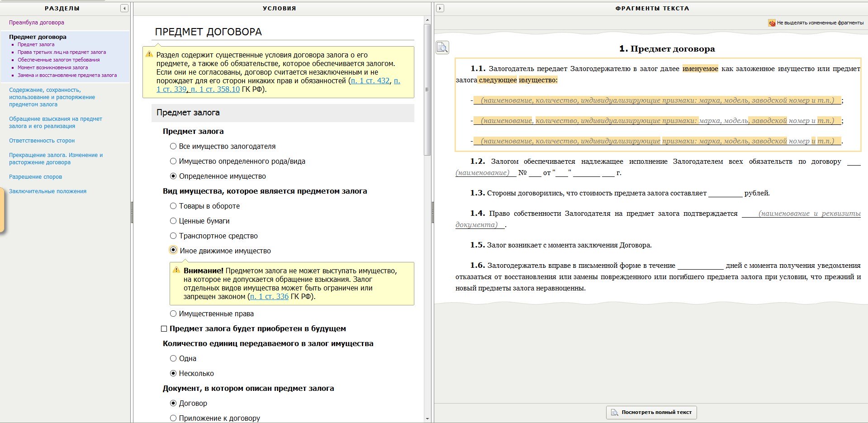Click the 'Посмотреть полный текст' button

click(x=651, y=412)
